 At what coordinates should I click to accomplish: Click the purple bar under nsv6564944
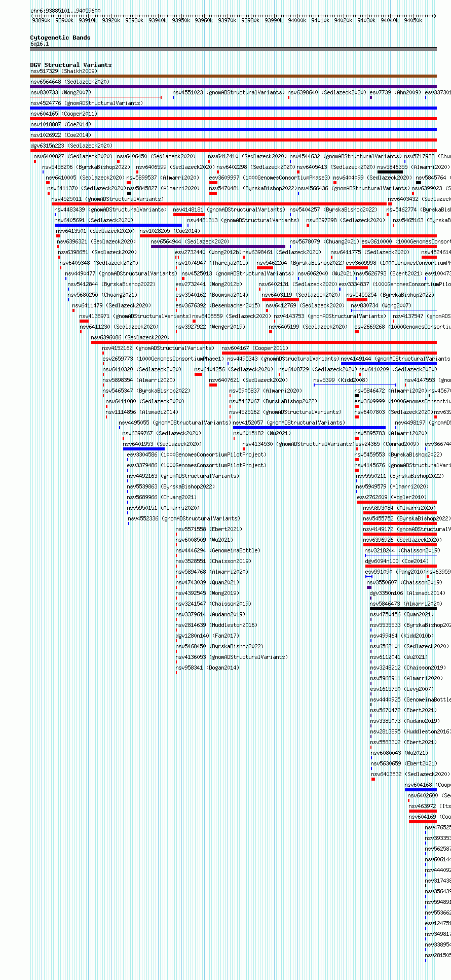tap(218, 247)
